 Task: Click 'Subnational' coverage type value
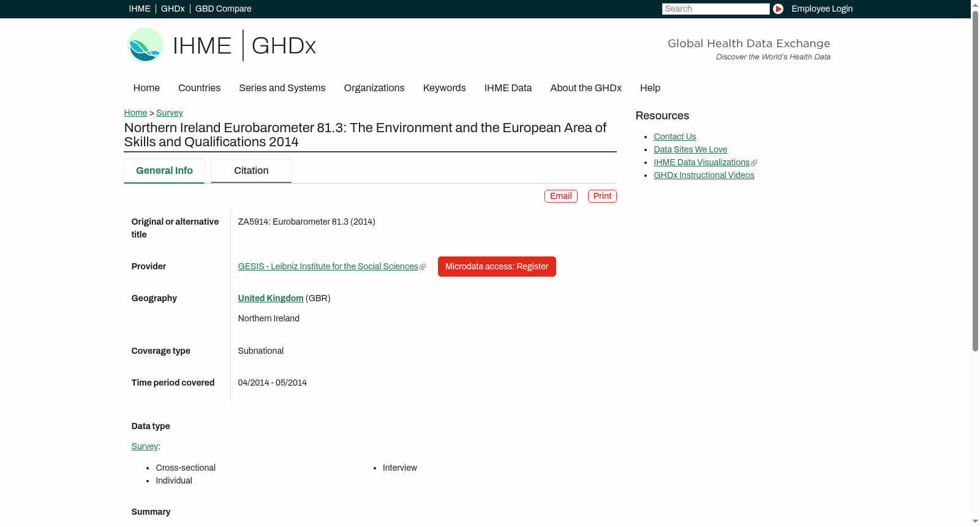pyautogui.click(x=261, y=351)
